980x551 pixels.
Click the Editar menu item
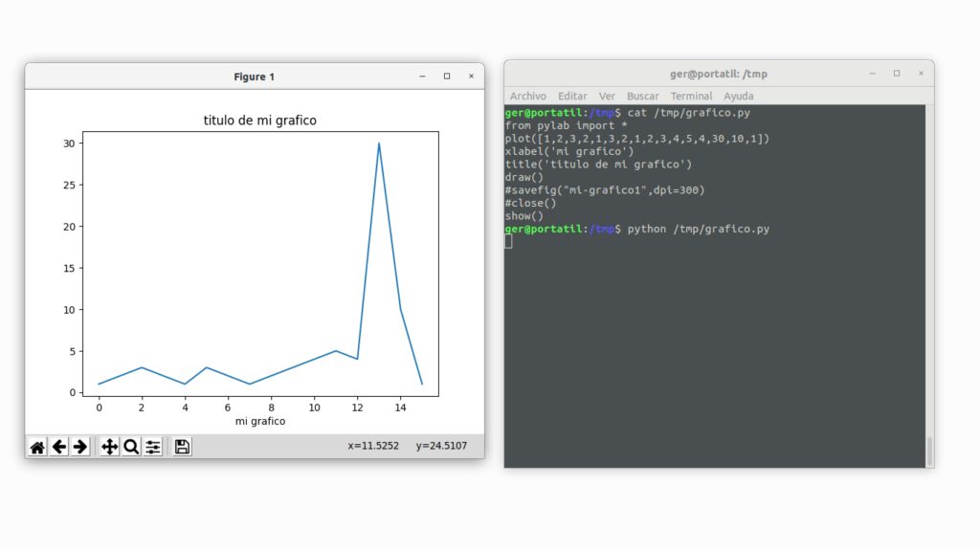(571, 96)
